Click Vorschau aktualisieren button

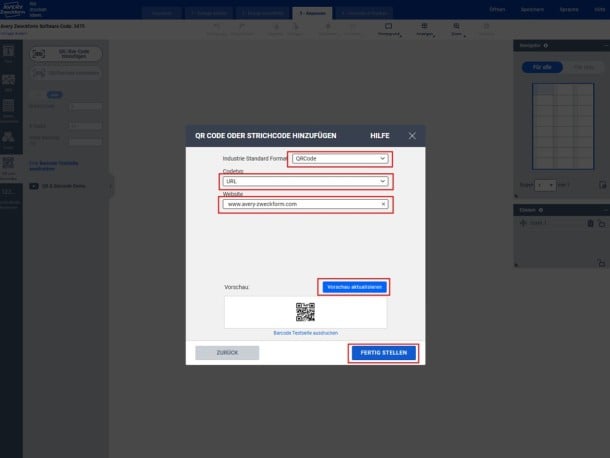point(354,287)
